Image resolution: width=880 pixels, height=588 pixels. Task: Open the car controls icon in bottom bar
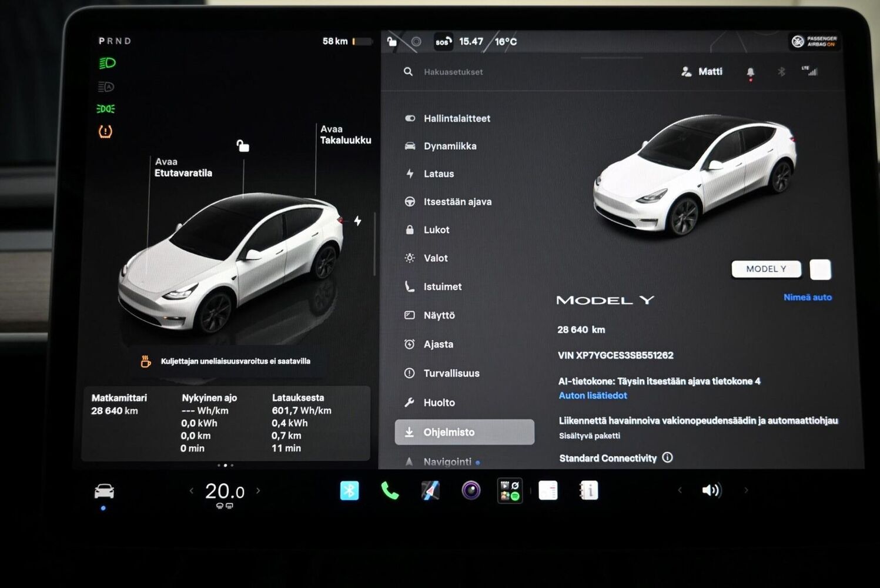(x=104, y=491)
